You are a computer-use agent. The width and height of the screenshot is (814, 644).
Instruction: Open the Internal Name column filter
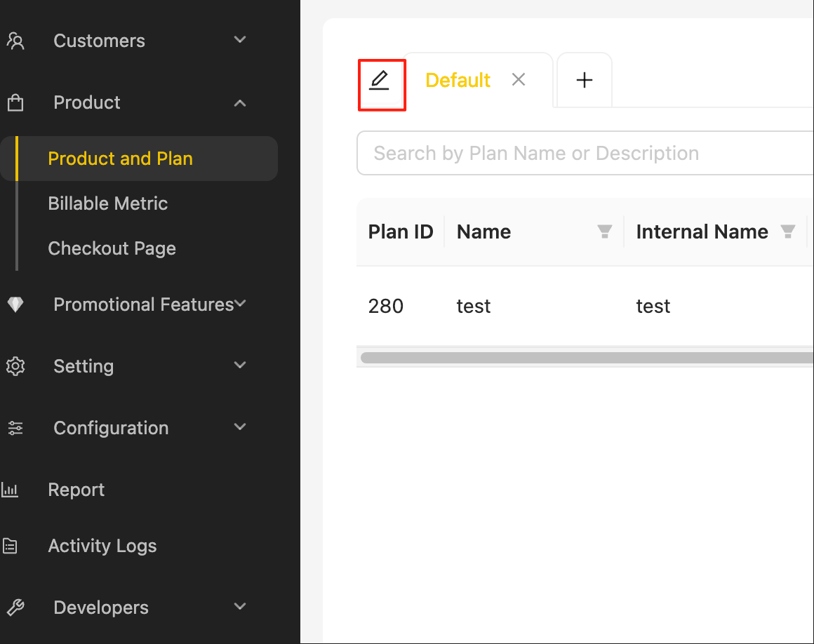[787, 232]
